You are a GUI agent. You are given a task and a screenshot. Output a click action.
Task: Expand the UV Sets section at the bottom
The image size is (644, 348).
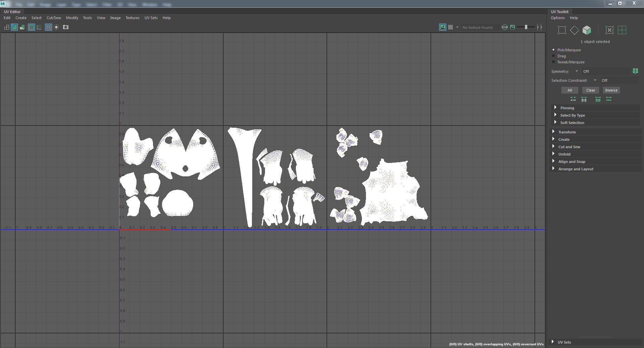(x=596, y=342)
